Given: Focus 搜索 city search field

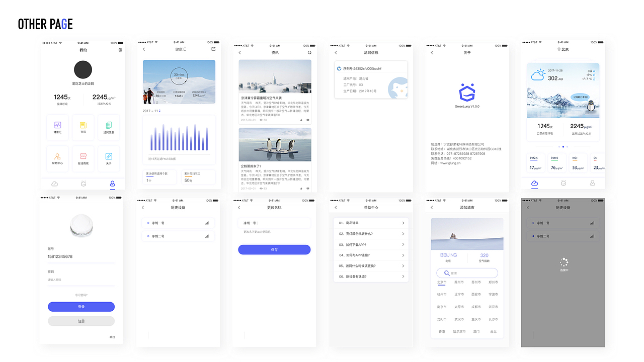Looking at the screenshot, I should (467, 273).
